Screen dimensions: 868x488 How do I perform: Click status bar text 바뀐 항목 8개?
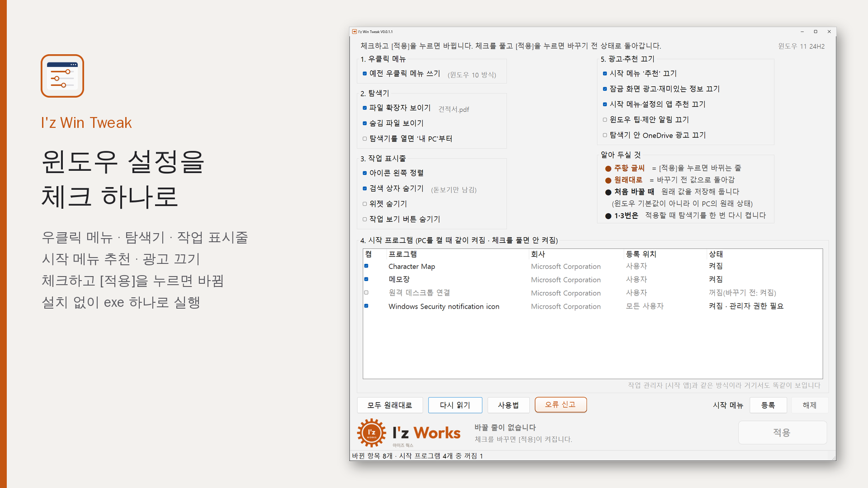point(372,456)
